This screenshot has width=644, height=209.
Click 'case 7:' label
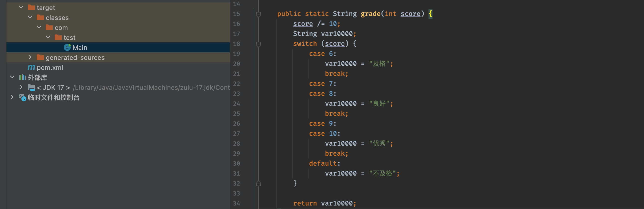pos(322,84)
